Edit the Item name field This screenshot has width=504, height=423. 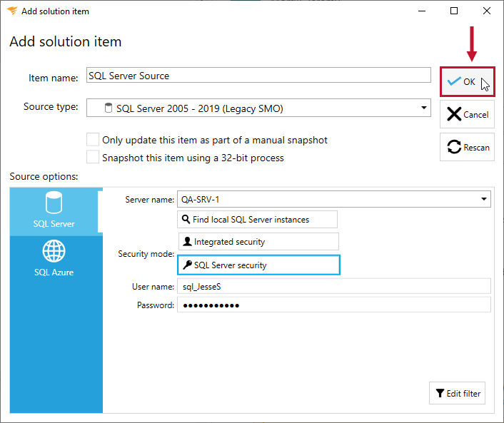point(258,75)
